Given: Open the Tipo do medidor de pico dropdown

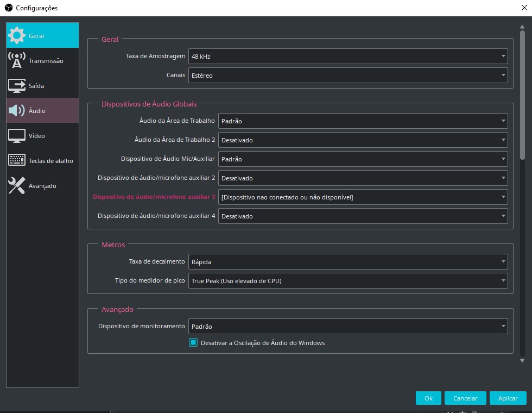Looking at the screenshot, I should [347, 281].
